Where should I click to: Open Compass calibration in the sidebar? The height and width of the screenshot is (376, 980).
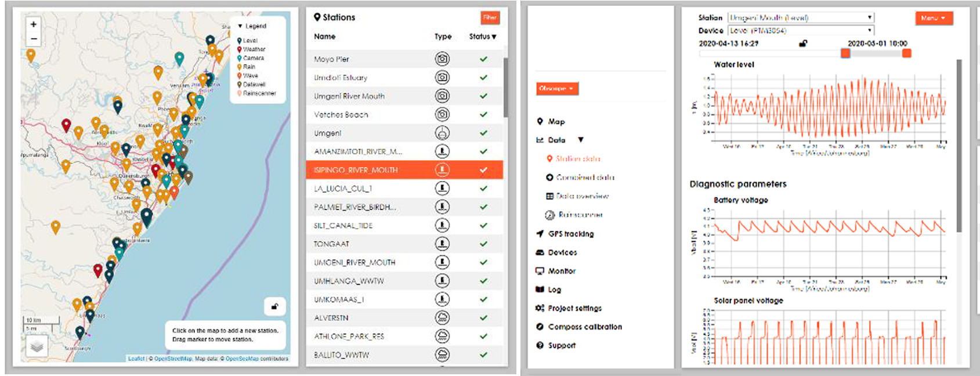[584, 327]
